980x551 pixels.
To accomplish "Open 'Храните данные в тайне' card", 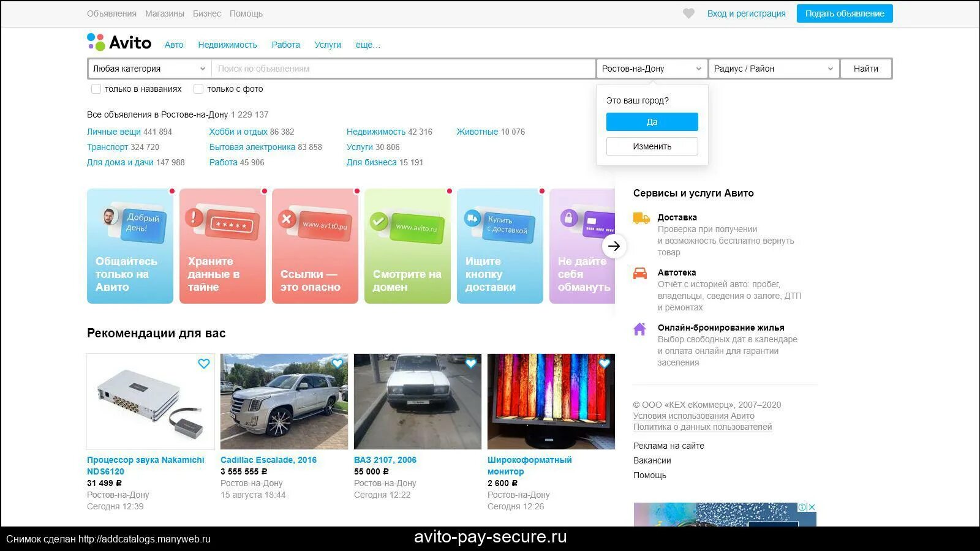I will pos(222,246).
